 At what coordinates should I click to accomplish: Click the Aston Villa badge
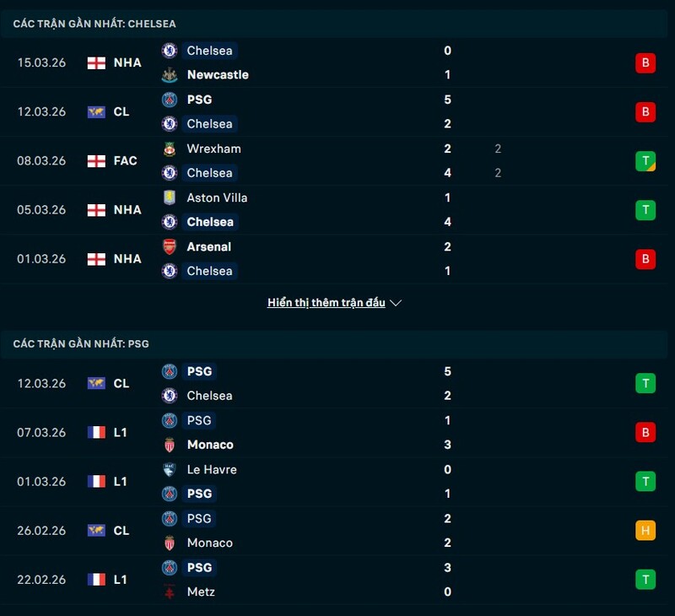(169, 197)
